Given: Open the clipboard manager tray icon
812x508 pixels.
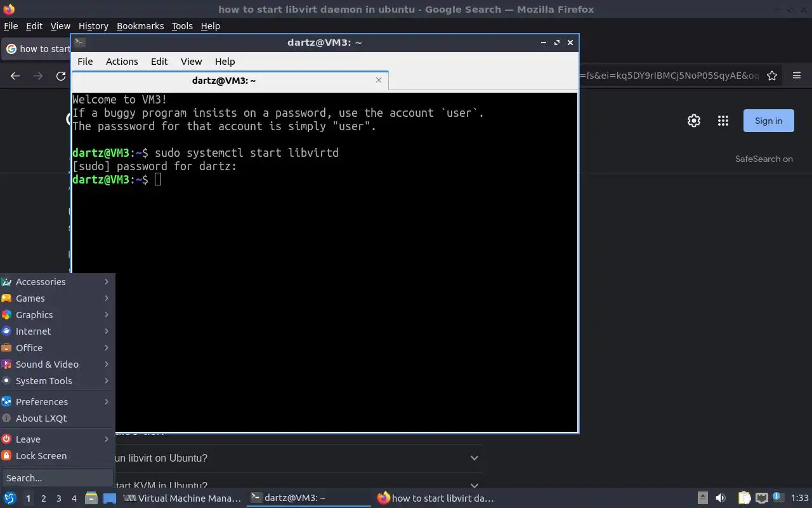Looking at the screenshot, I should [x=744, y=498].
